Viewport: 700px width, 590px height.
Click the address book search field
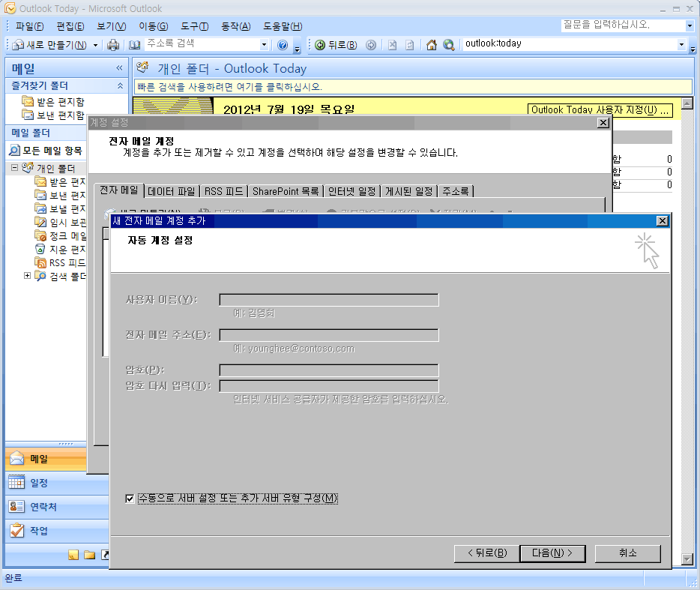[203, 43]
